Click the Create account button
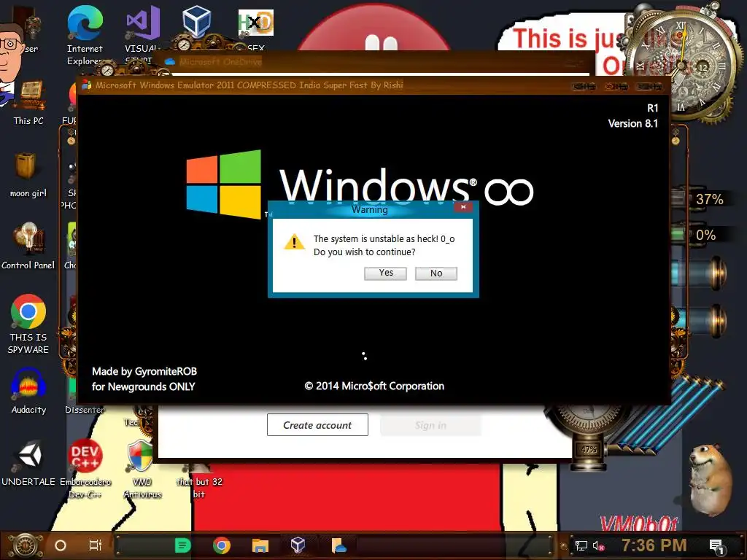This screenshot has height=560, width=747. pos(317,425)
